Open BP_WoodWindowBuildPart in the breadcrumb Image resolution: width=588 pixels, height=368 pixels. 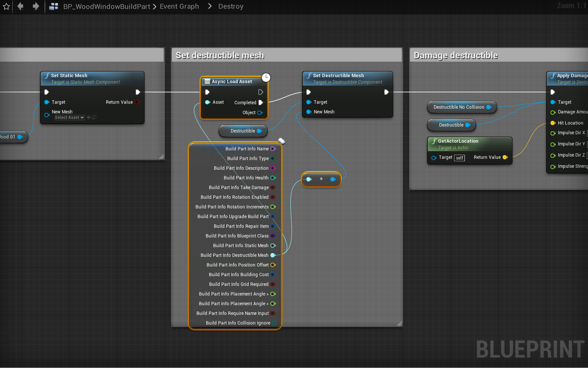106,6
